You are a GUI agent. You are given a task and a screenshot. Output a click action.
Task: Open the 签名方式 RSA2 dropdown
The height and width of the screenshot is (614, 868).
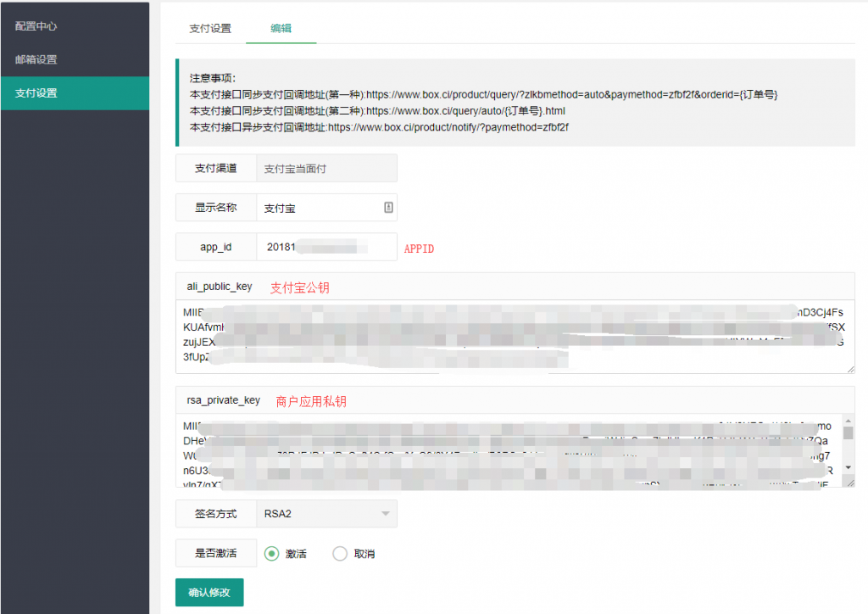pyautogui.click(x=326, y=514)
